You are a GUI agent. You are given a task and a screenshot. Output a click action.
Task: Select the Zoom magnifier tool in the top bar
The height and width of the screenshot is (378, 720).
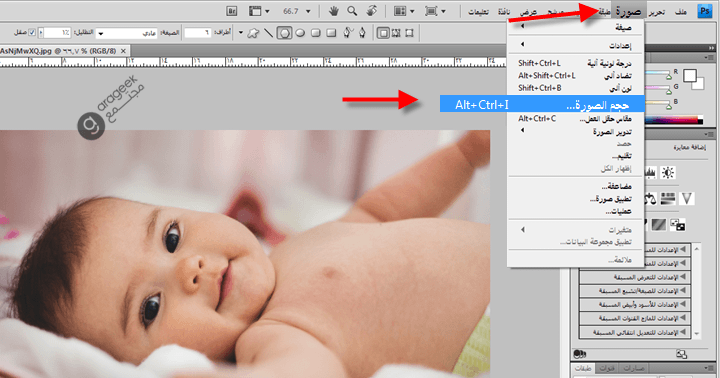pyautogui.click(x=352, y=11)
